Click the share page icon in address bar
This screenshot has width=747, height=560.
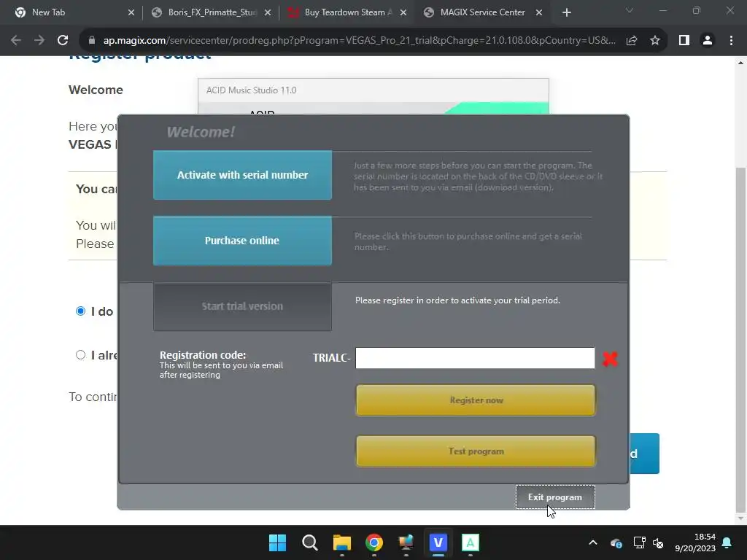point(632,41)
